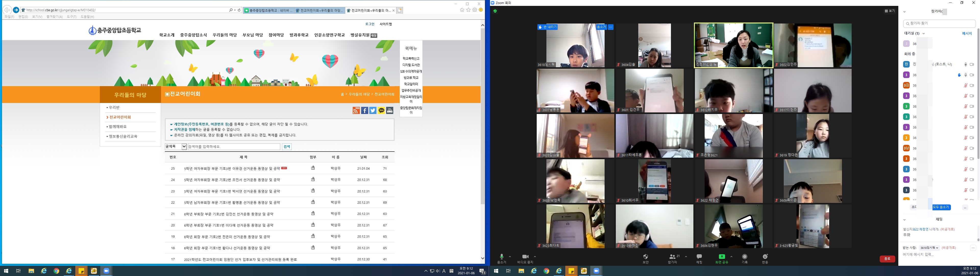Share the page via KakaoTalk icon
This screenshot has height=276, width=980.
click(381, 111)
